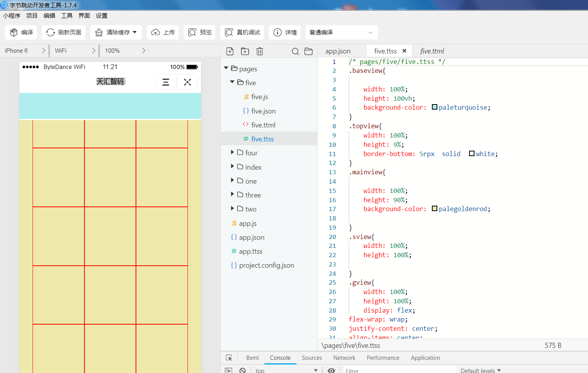
Task: Expand the four folder
Action: coord(232,153)
